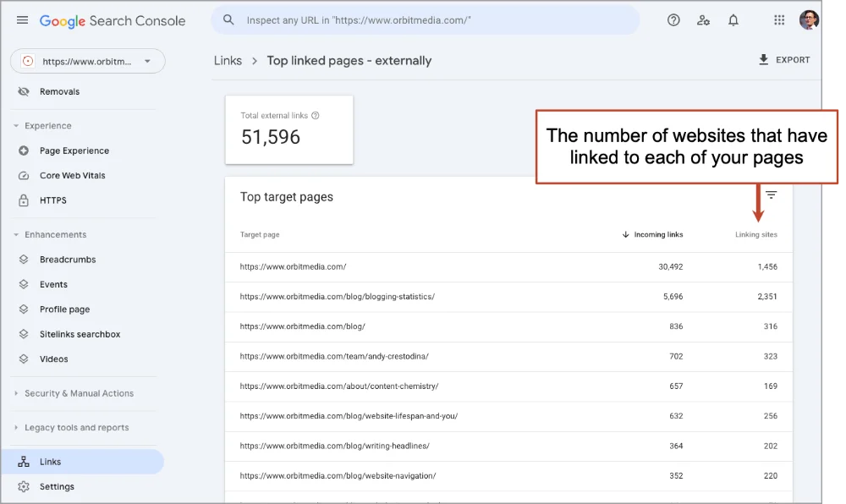Open the website-lifespan-and-you row
Screen dimensions: 846x504
point(508,416)
